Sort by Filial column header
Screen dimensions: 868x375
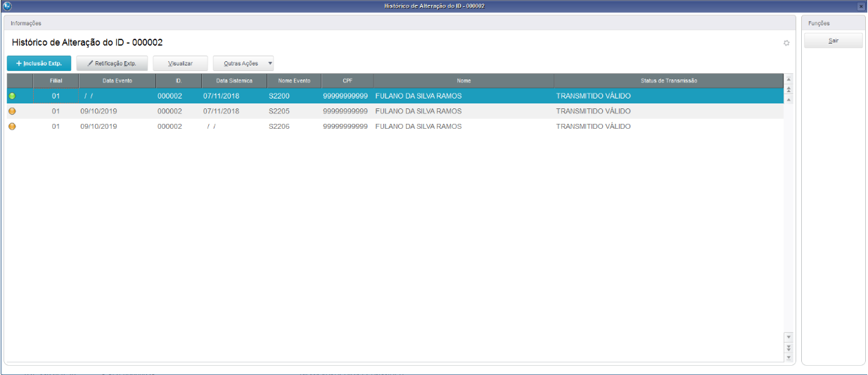coord(56,81)
